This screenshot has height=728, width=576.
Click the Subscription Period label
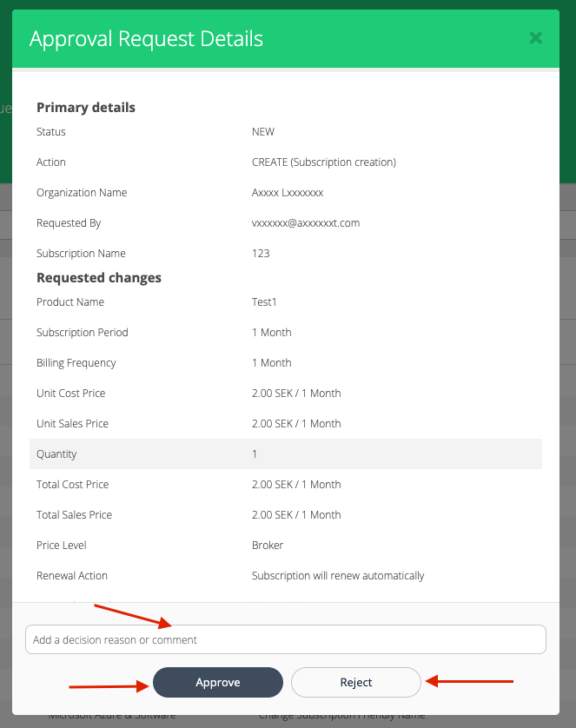click(83, 333)
